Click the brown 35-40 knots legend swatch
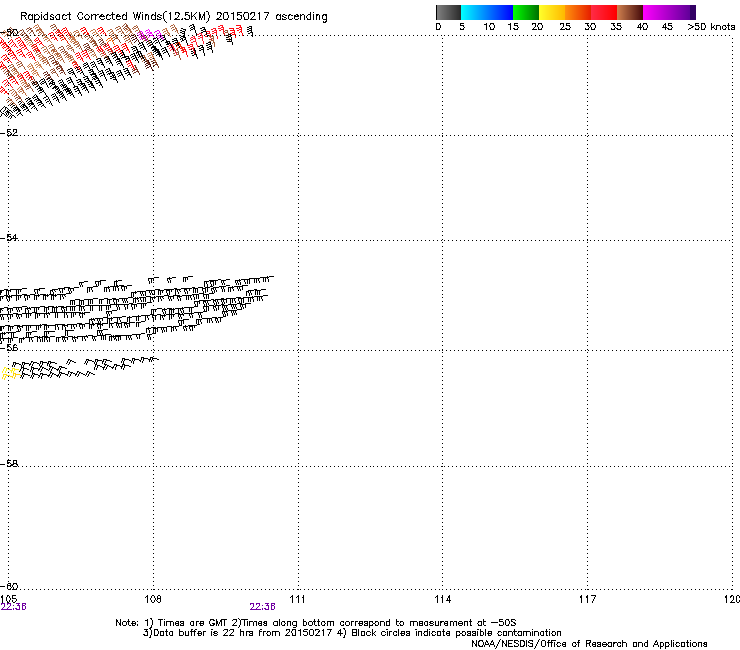The image size is (740, 650). coord(630,12)
